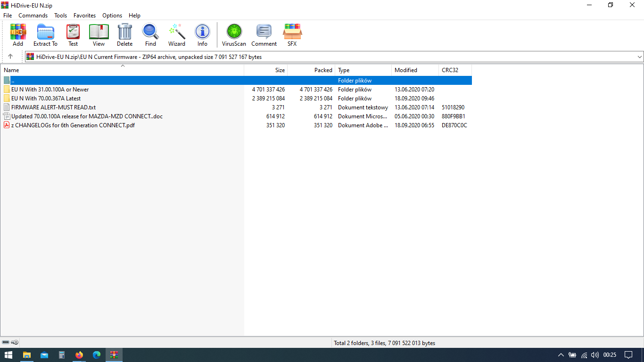Start VirusScan on the archive

[234, 35]
